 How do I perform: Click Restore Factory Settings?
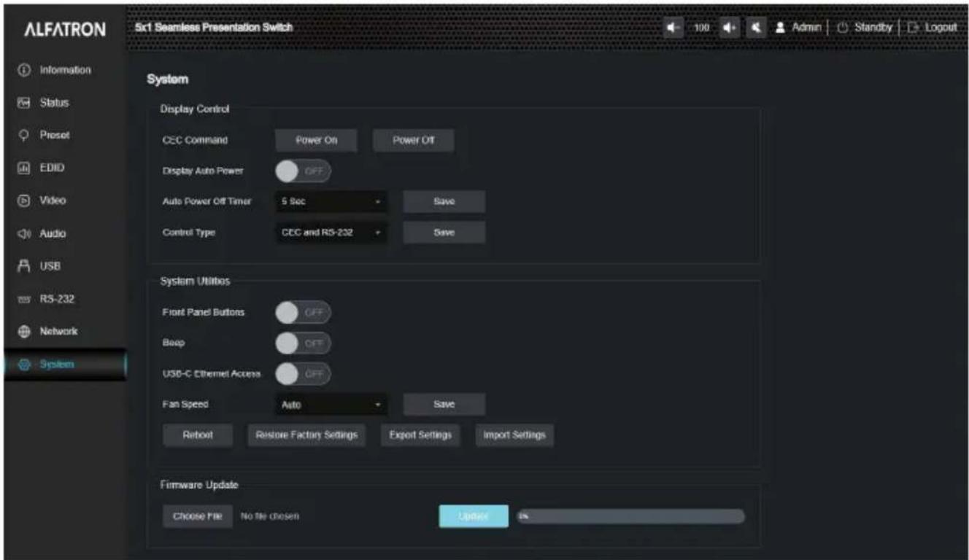click(306, 435)
